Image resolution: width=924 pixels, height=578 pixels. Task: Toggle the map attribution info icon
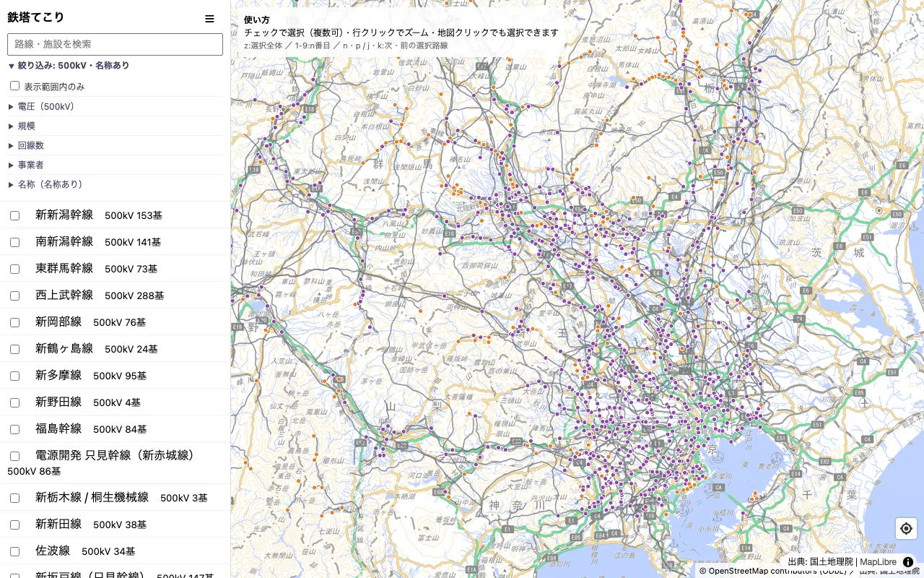(908, 561)
